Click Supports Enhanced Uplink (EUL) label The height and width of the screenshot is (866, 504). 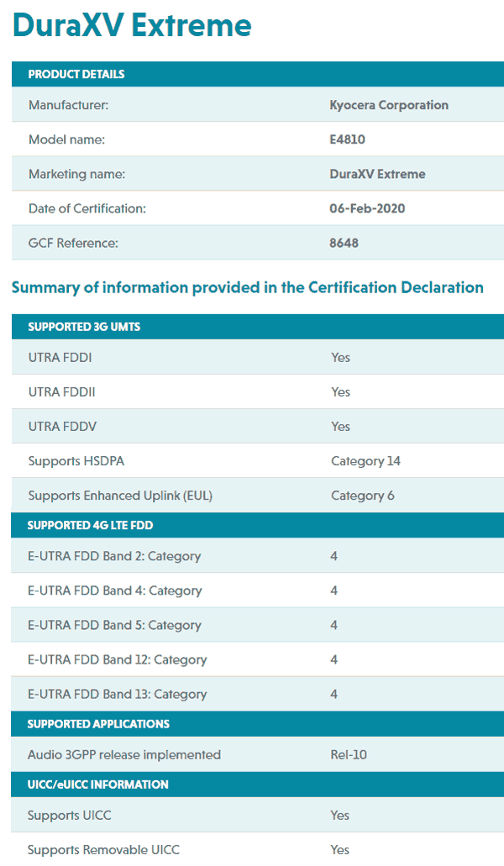120,496
